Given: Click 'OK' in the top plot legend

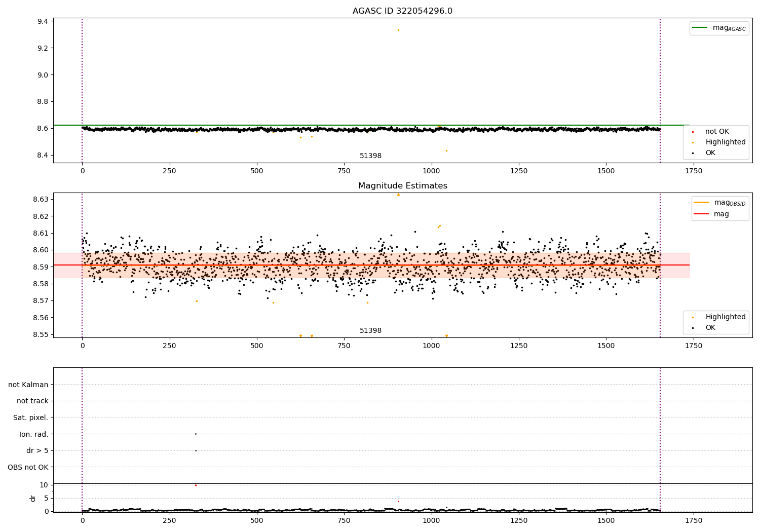Looking at the screenshot, I should point(710,153).
